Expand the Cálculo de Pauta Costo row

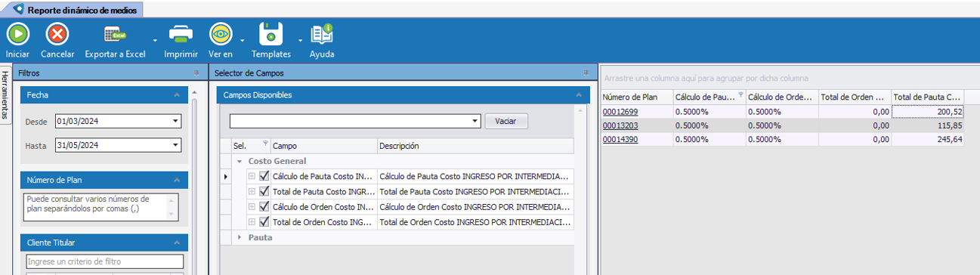[x=252, y=176]
